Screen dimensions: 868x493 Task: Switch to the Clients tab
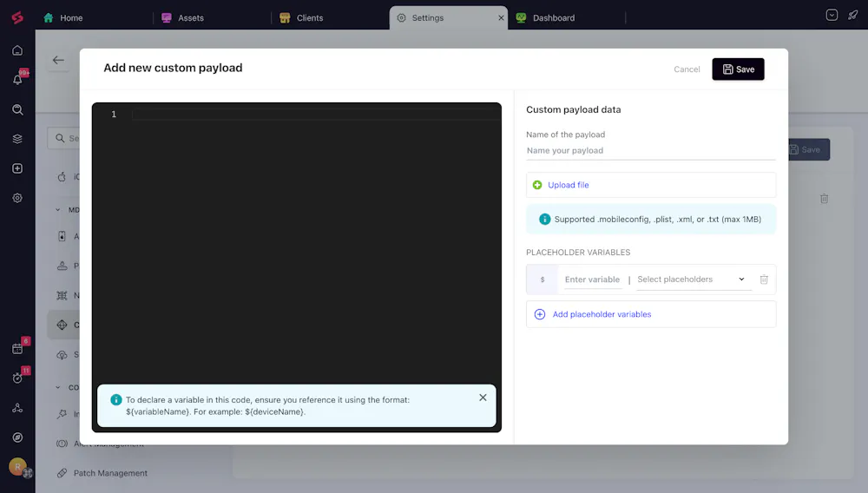pos(302,17)
